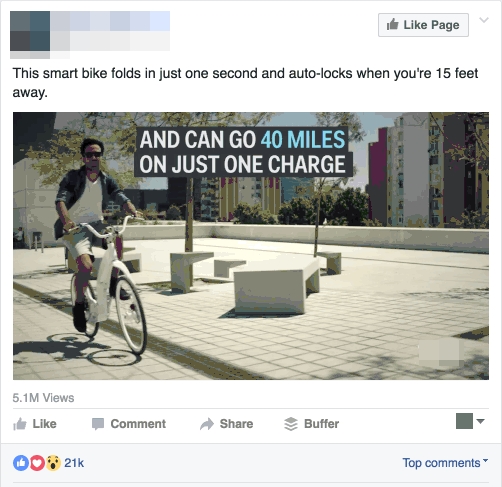Screen dimensions: 502x487
Task: Click the thumbs-up icon on Like Page
Action: [x=392, y=24]
